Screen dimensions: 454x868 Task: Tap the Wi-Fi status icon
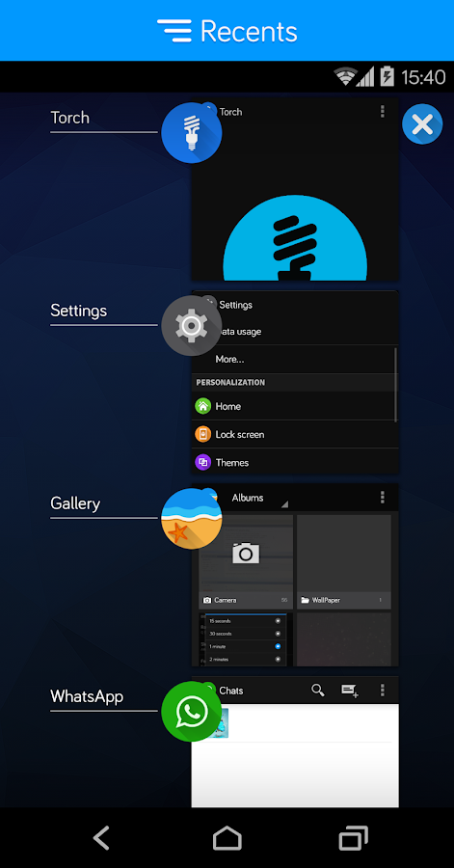click(x=344, y=76)
